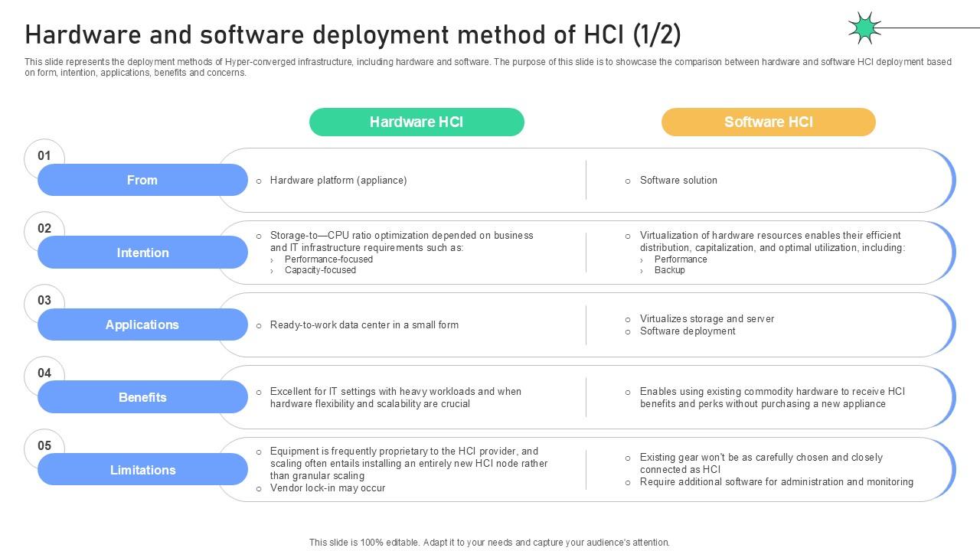Click 'Hardware platform (appliance)' text
Image resolution: width=980 pixels, height=551 pixels.
(338, 181)
